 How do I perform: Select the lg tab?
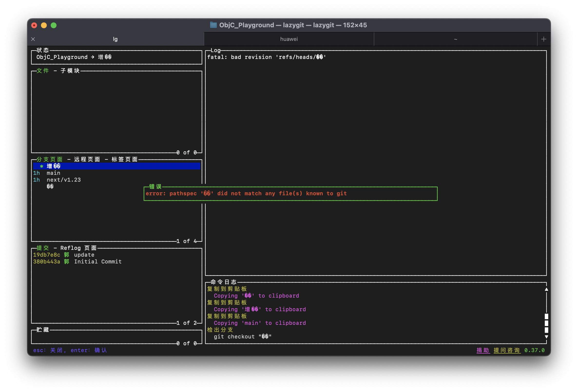(115, 39)
